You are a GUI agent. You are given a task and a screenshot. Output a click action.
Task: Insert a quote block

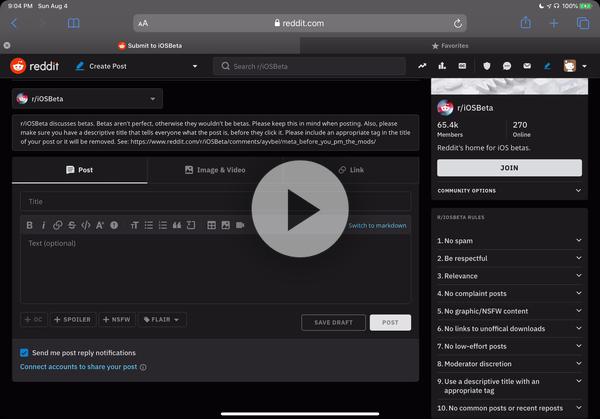point(177,225)
